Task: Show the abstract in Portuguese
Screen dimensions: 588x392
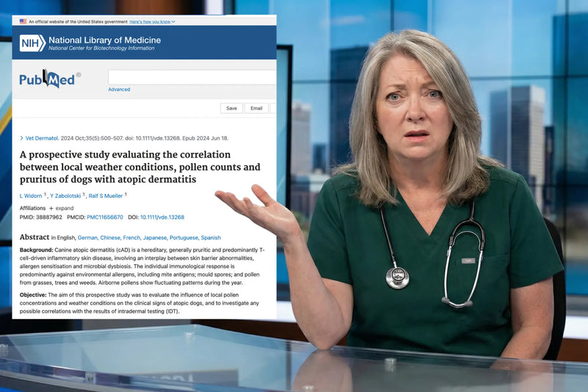Action: coord(184,238)
